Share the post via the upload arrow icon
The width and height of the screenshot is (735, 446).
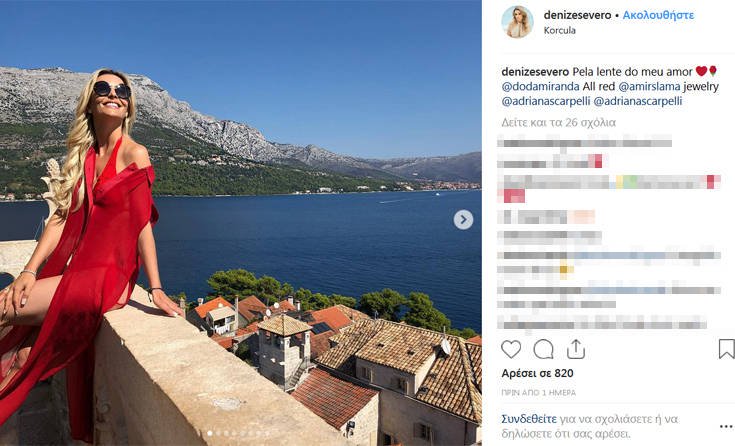pos(576,349)
